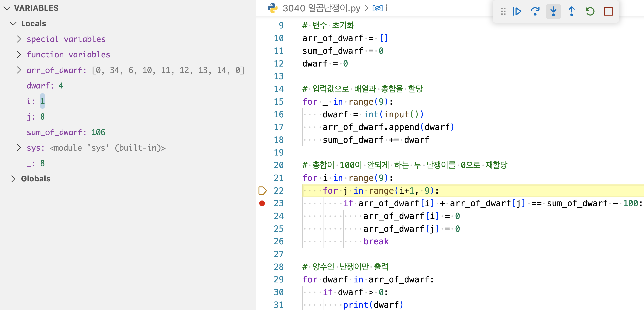Restart the debug session

(x=590, y=11)
